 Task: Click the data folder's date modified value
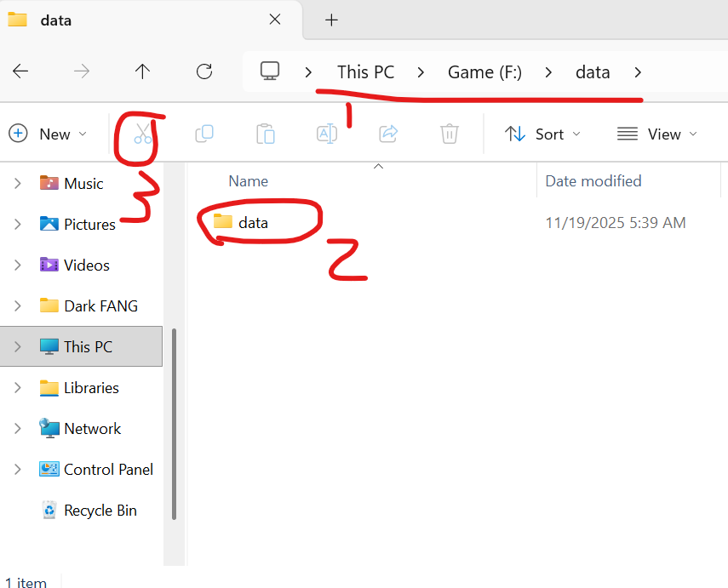[615, 223]
